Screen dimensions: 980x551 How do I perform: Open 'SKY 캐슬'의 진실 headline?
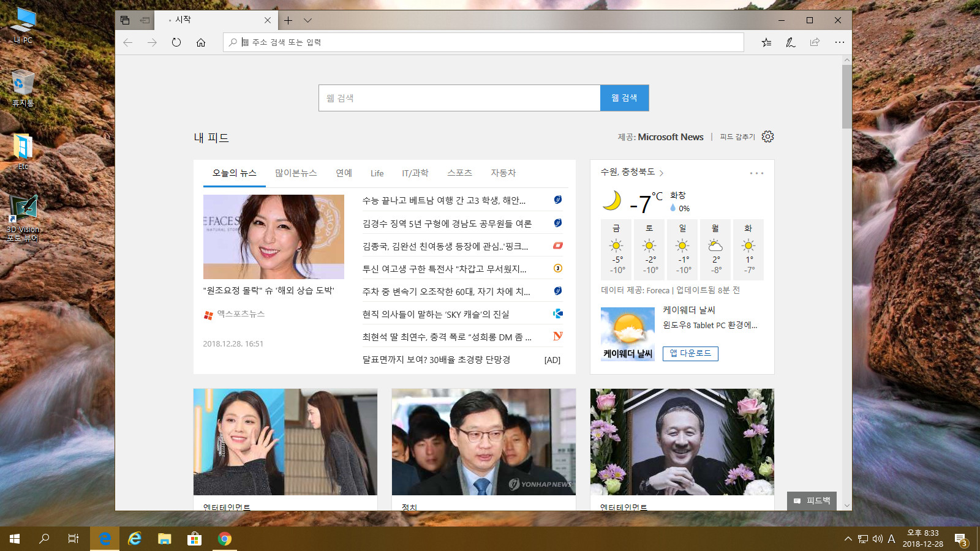435,314
